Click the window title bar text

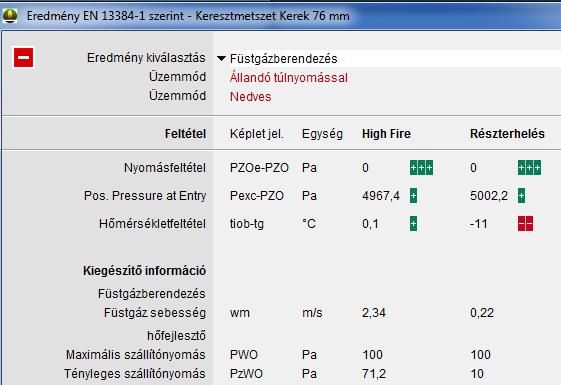pos(188,16)
